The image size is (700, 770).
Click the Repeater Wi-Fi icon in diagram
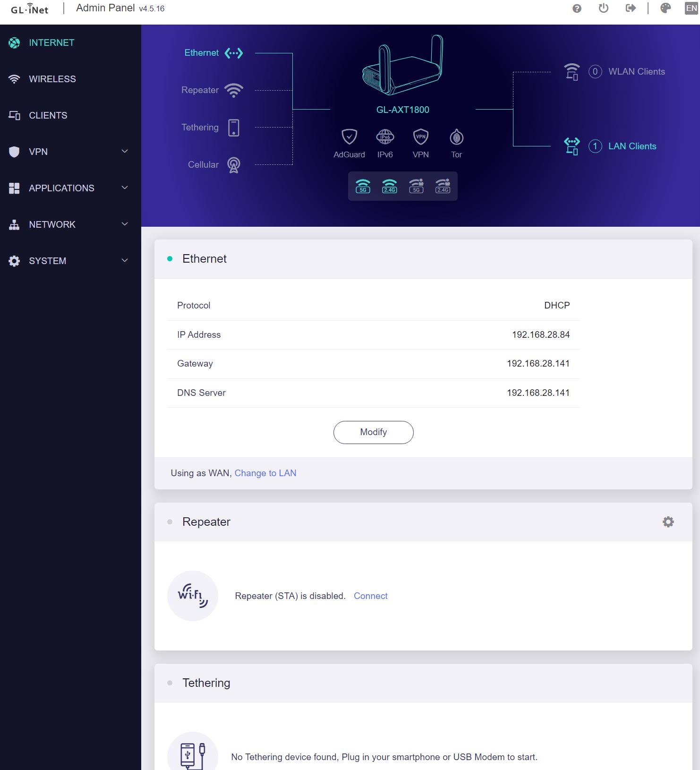[234, 90]
